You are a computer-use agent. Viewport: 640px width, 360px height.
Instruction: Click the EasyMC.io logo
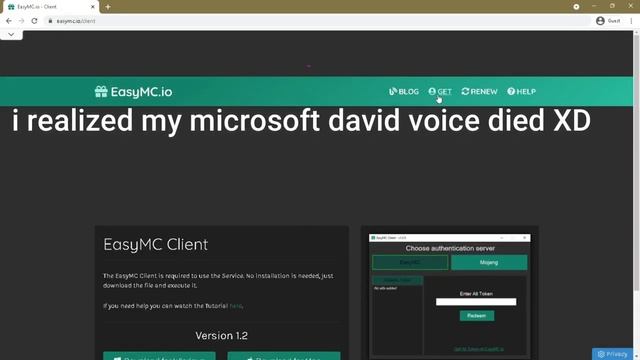[x=133, y=92]
